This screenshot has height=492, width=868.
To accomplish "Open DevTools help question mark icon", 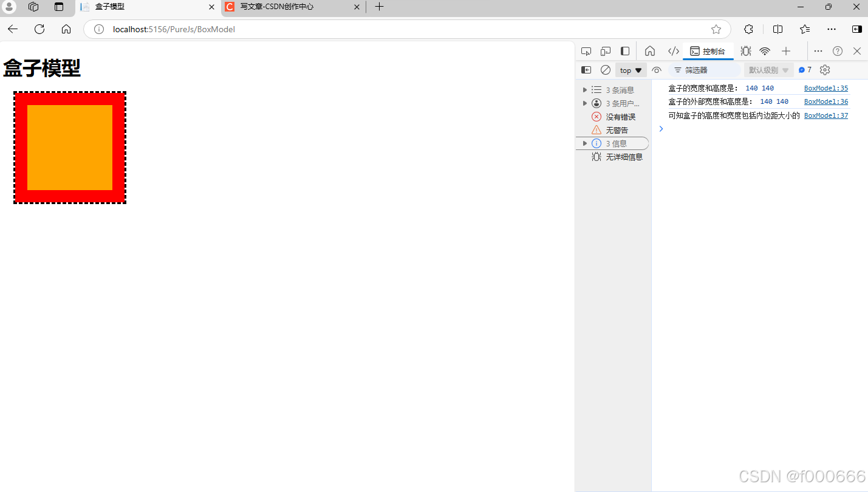I will pos(838,51).
